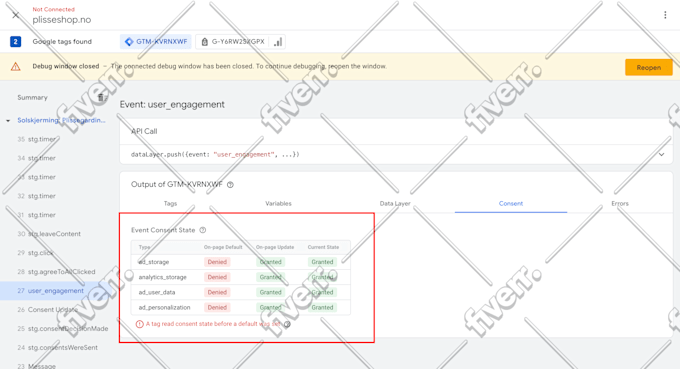Select the GTM-KVRNXWF container chip
This screenshot has height=369, width=680.
tap(156, 42)
